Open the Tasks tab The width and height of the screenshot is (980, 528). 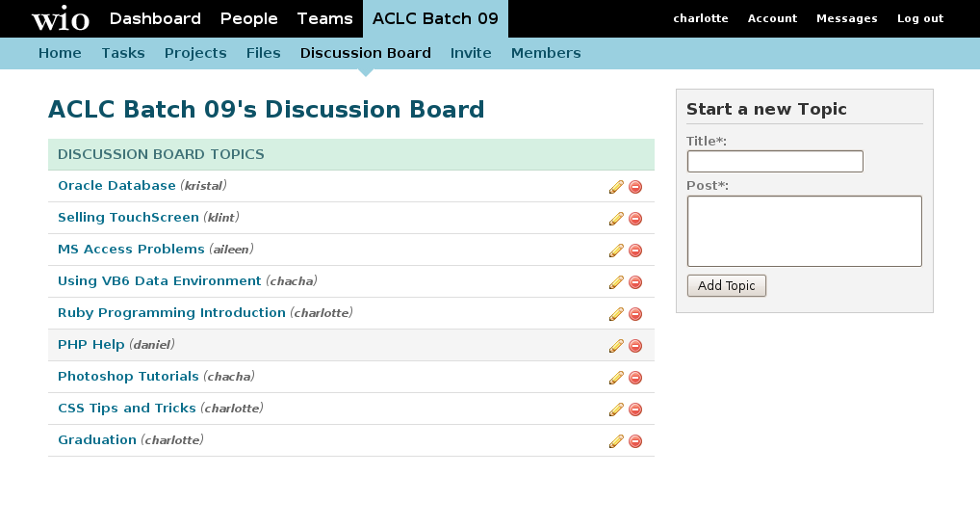pyautogui.click(x=123, y=53)
